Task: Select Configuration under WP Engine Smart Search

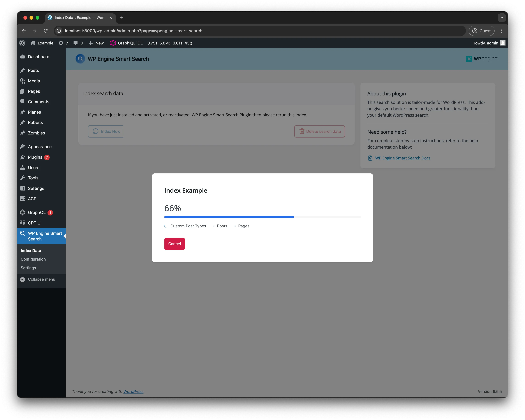Action: coord(33,259)
